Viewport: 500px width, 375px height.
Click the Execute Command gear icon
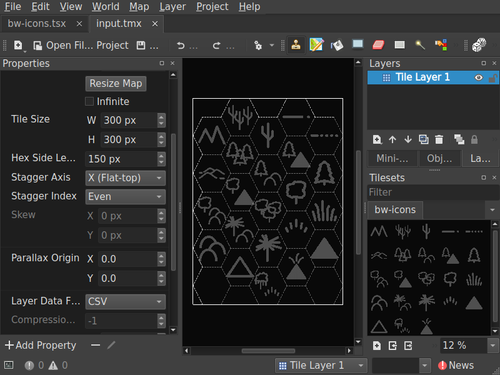pyautogui.click(x=258, y=45)
